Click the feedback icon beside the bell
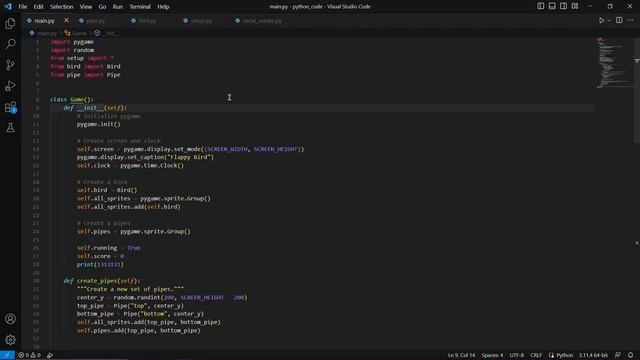The height and width of the screenshot is (360, 640). pyautogui.click(x=618, y=355)
